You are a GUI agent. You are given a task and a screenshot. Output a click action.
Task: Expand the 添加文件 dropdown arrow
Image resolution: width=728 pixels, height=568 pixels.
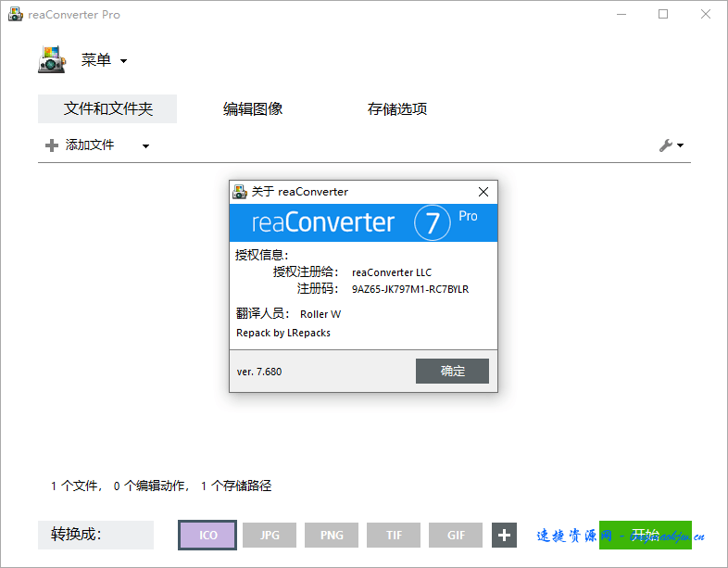[x=145, y=145]
